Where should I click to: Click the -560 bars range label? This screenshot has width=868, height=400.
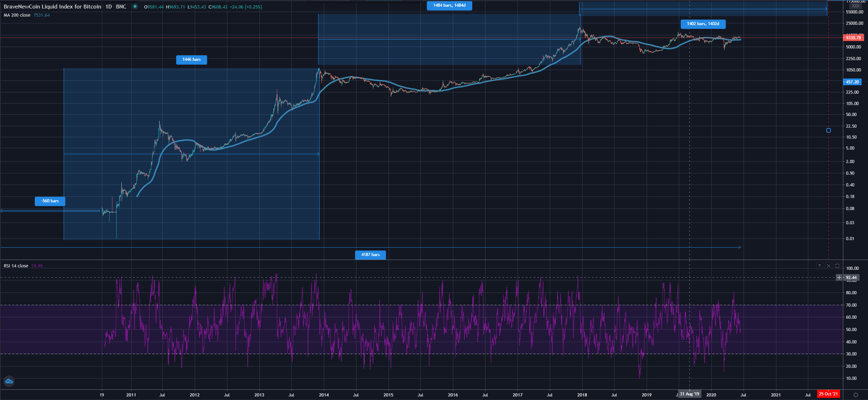coord(50,201)
